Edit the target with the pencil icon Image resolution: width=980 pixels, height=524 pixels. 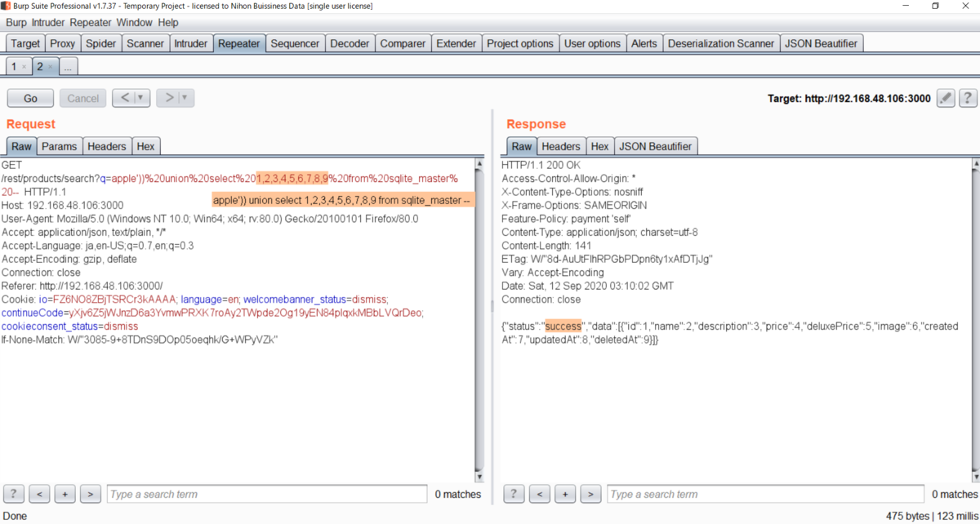click(946, 98)
